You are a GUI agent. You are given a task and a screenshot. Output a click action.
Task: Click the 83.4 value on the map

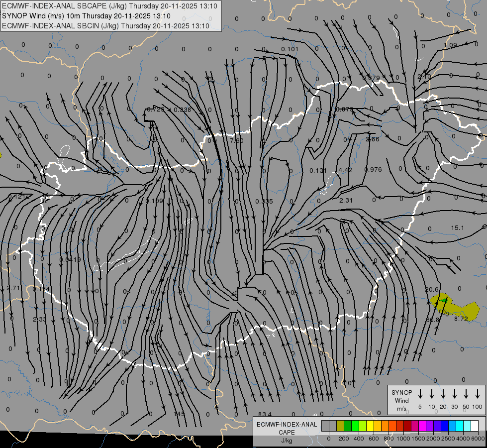[x=265, y=415]
